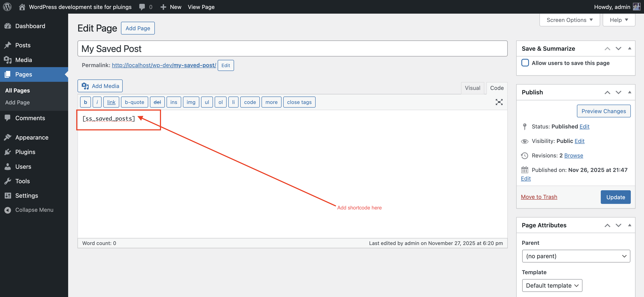644x297 pixels.
Task: Click the New plus icon in top bar
Action: point(163,7)
